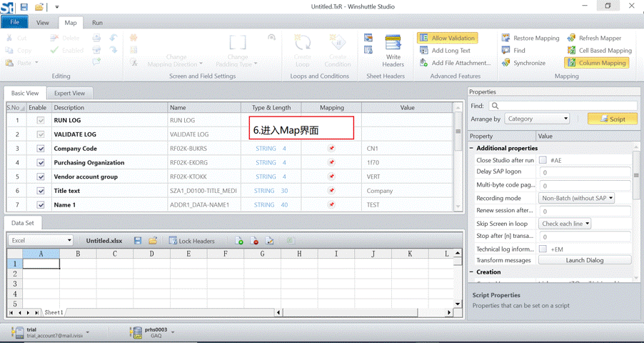Viewport: 644px width, 343px height.
Task: Click the Type & Length column header
Action: [271, 107]
